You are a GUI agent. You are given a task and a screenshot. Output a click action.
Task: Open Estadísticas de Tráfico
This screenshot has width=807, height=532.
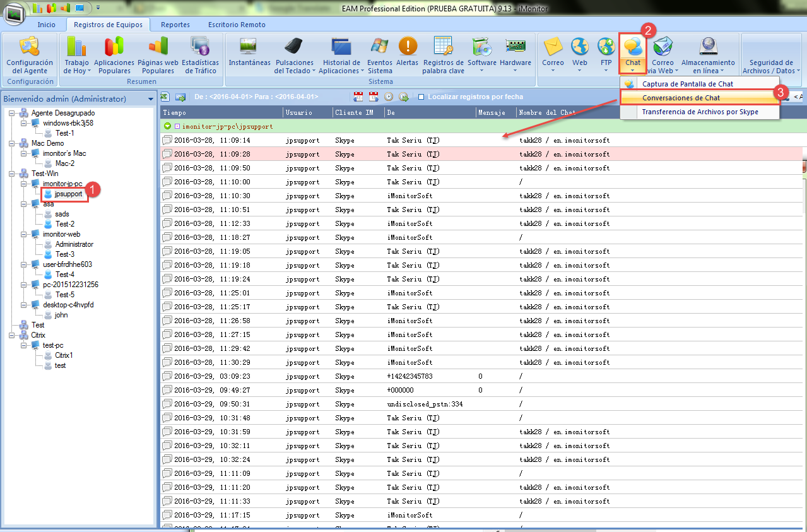[x=200, y=56]
